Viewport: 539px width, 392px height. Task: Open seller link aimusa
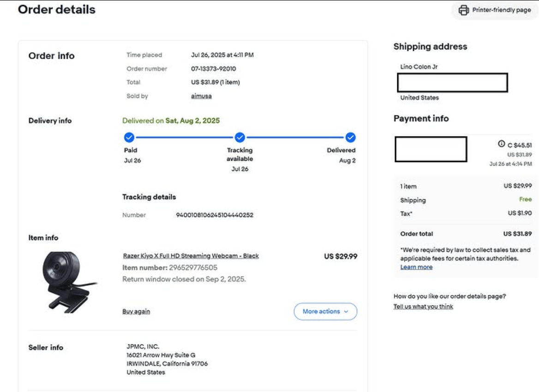click(x=201, y=96)
